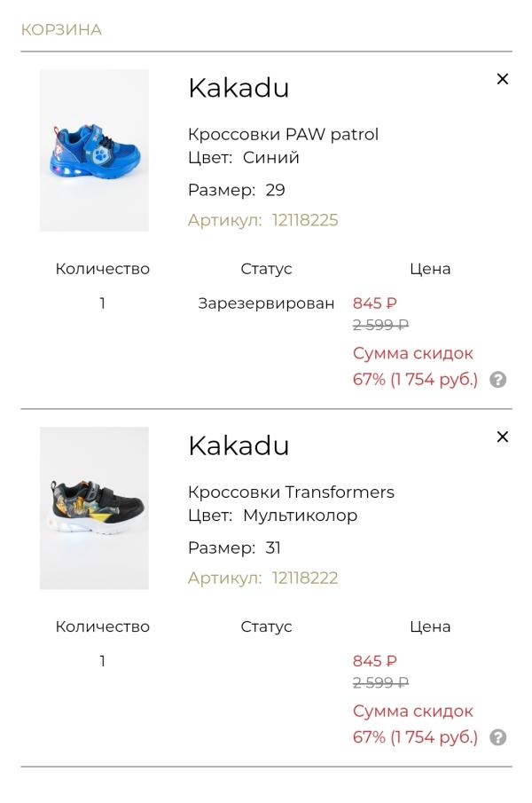Click the Кроссовки Transformers product name
This screenshot has width=532, height=803.
[291, 492]
